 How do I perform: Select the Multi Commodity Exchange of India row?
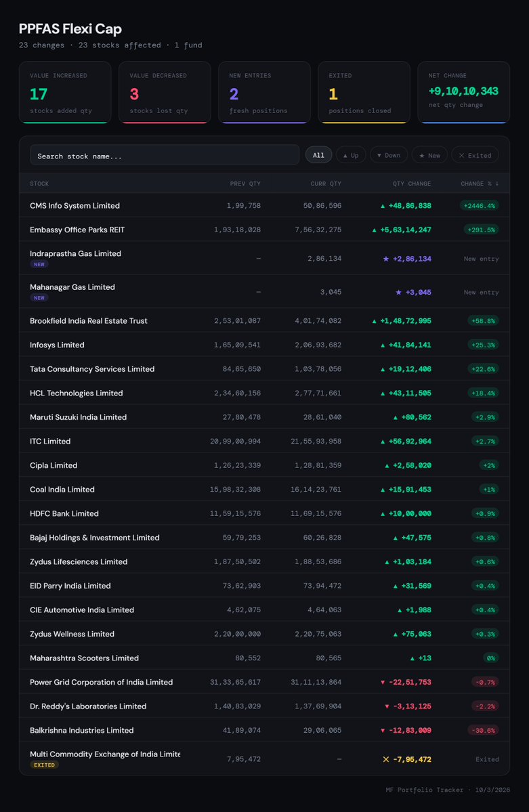[264, 758]
